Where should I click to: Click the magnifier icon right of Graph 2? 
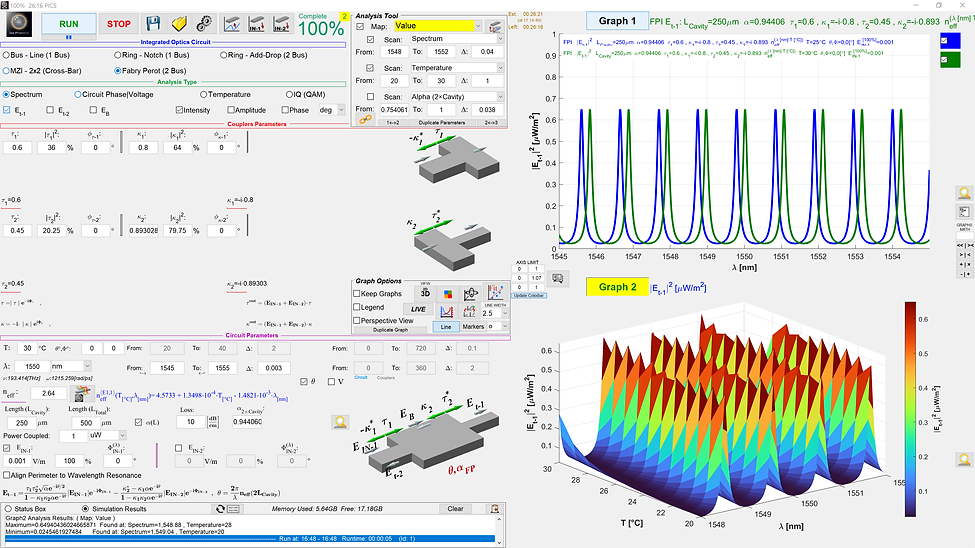(x=964, y=460)
